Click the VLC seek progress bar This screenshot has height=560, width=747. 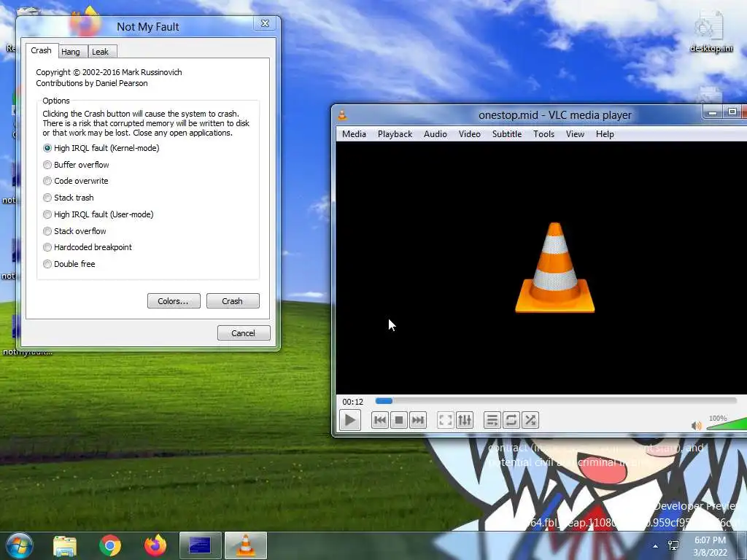click(556, 401)
